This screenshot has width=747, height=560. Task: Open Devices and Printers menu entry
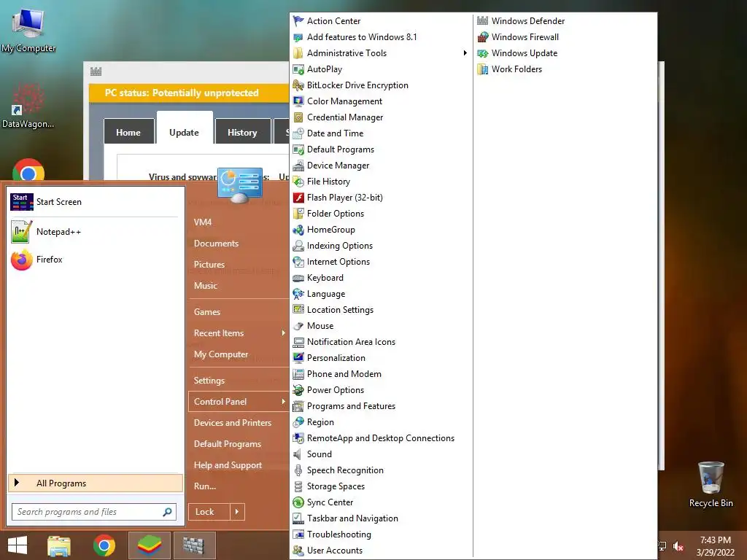click(233, 423)
